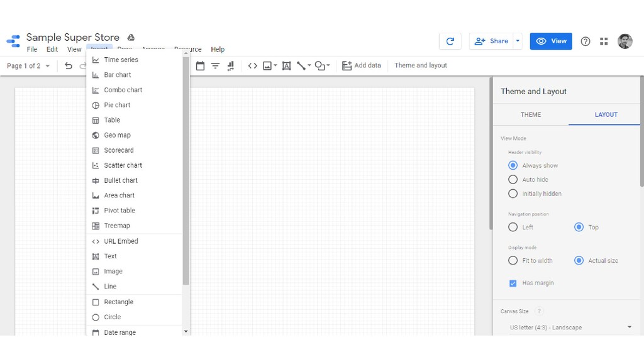
Task: Open the Page 1 of 2 dropdown
Action: coord(28,65)
